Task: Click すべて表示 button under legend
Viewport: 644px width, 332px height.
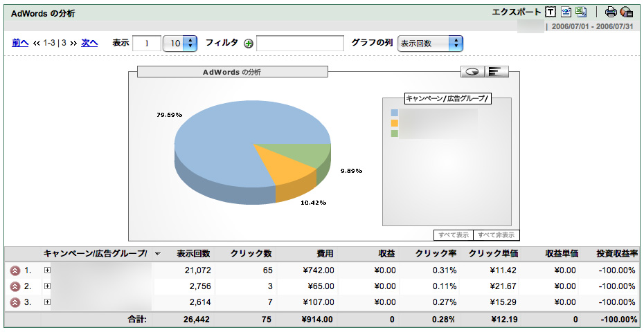Action: tap(454, 235)
